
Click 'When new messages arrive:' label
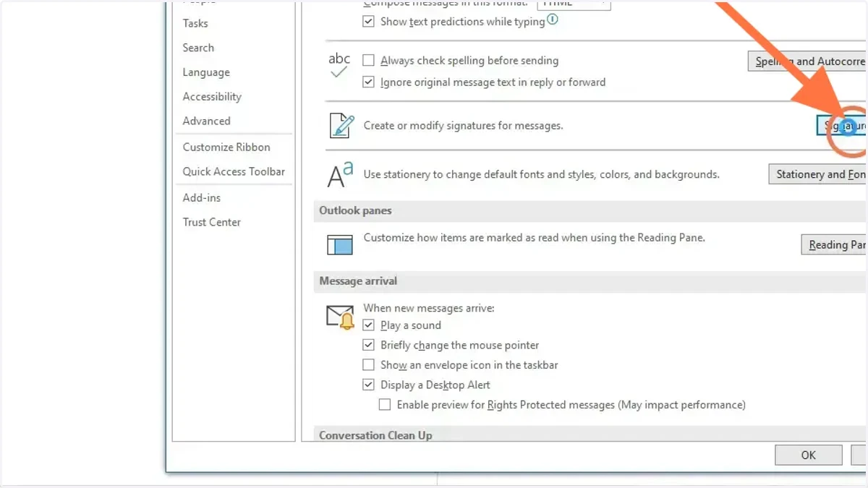429,308
